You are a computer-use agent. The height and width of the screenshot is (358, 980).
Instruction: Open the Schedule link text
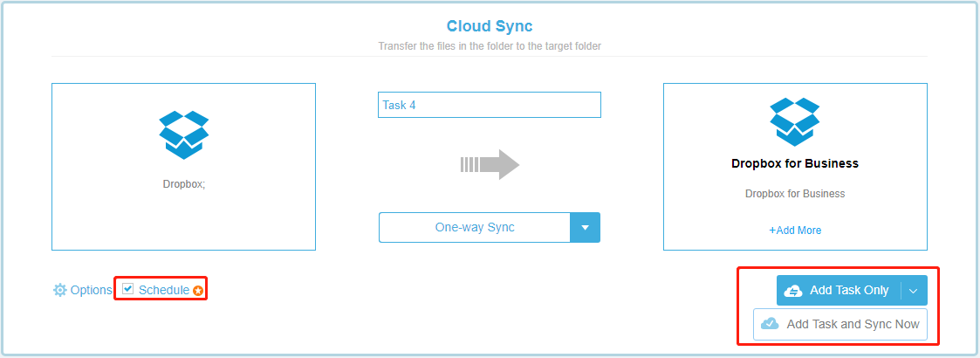tap(164, 290)
